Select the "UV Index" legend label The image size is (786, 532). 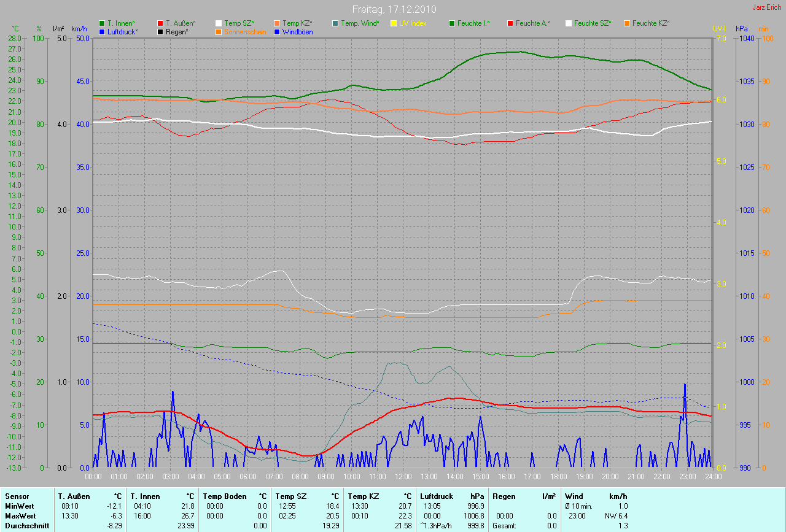(413, 23)
